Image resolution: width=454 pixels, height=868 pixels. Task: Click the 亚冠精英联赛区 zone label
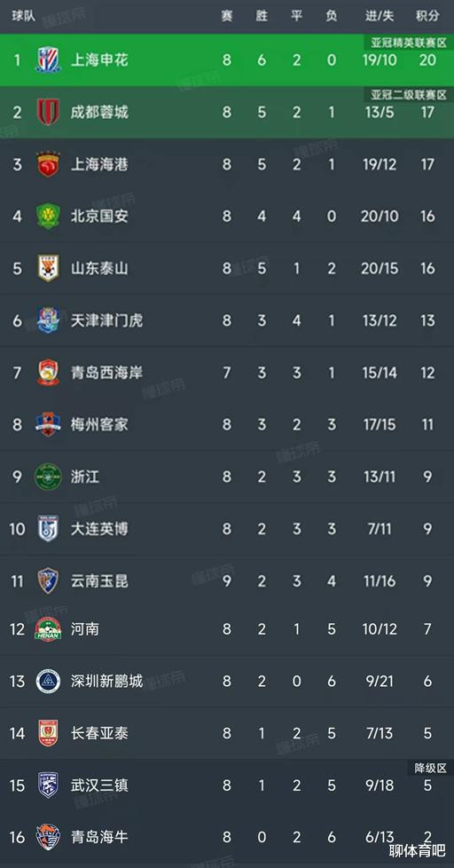point(409,43)
